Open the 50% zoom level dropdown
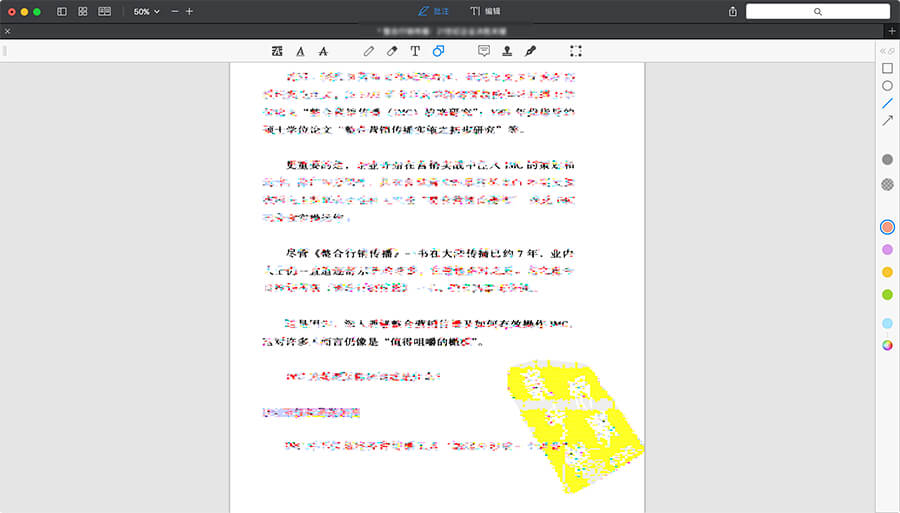 [x=146, y=11]
